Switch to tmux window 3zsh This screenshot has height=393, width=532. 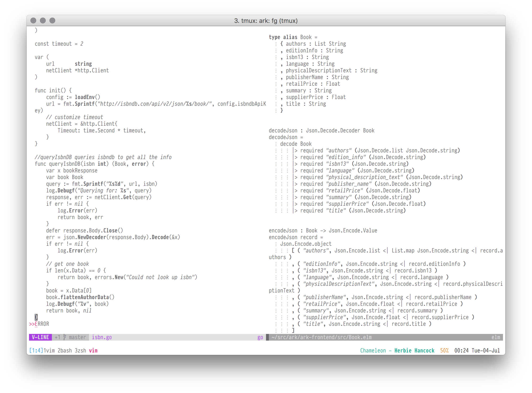coord(80,351)
